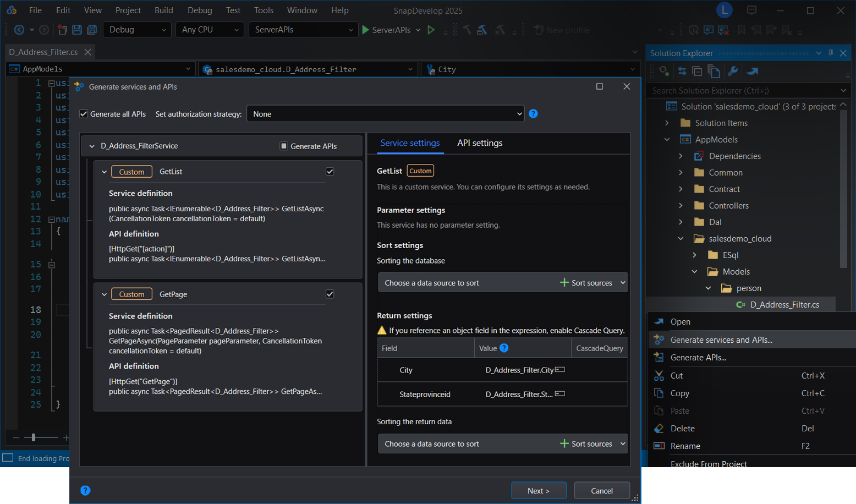
Task: Click Show All Files icon in Solution Explorer
Action: coord(714,71)
